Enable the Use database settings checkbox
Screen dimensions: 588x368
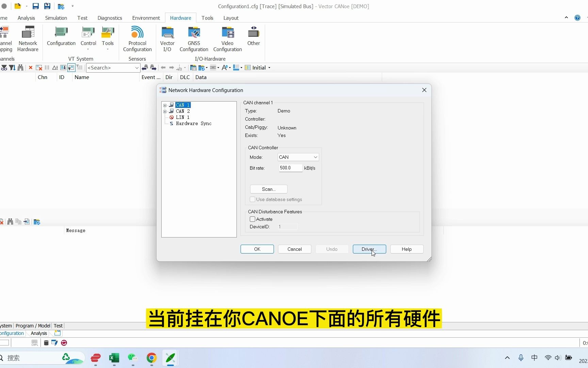pos(252,199)
